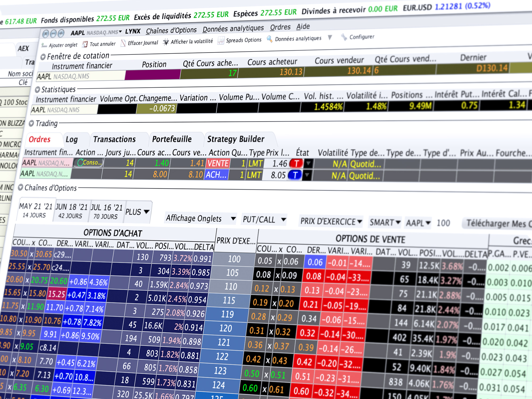Open the Affichage Onglets dropdown
532x399 pixels.
[201, 218]
